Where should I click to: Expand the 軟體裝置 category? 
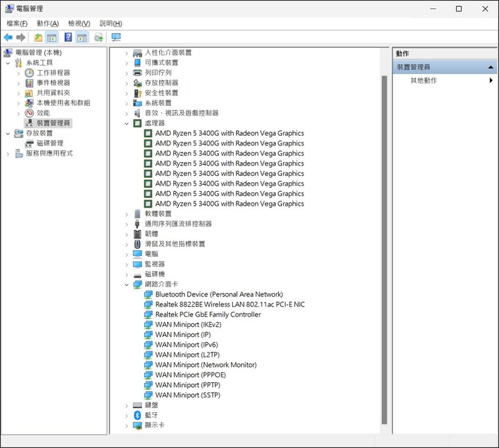click(x=127, y=214)
